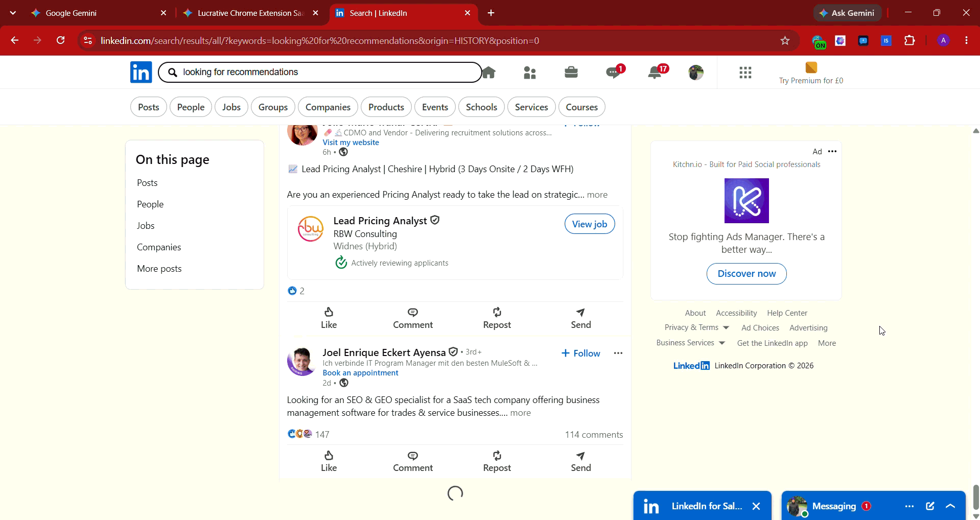This screenshot has height=520, width=980.
Task: Send Joel Enrique Eckert Ayensa's post
Action: coord(581,461)
